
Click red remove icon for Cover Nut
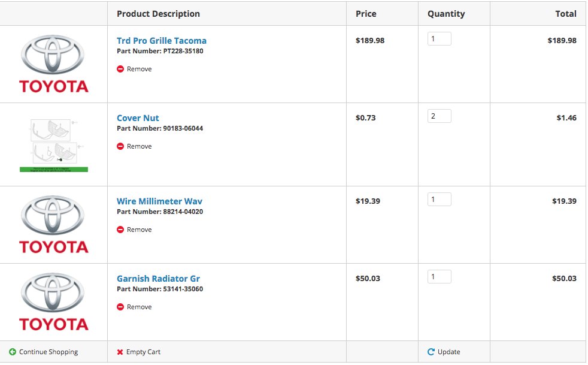[120, 146]
